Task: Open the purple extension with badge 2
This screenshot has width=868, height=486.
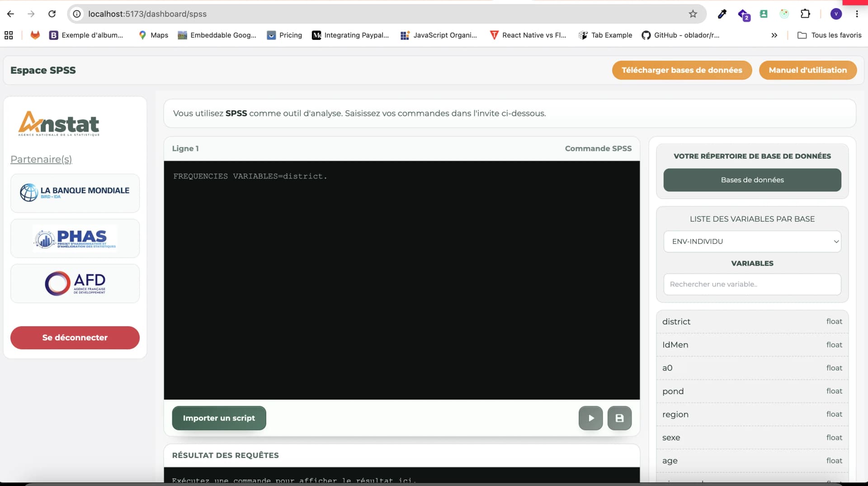Action: point(744,15)
